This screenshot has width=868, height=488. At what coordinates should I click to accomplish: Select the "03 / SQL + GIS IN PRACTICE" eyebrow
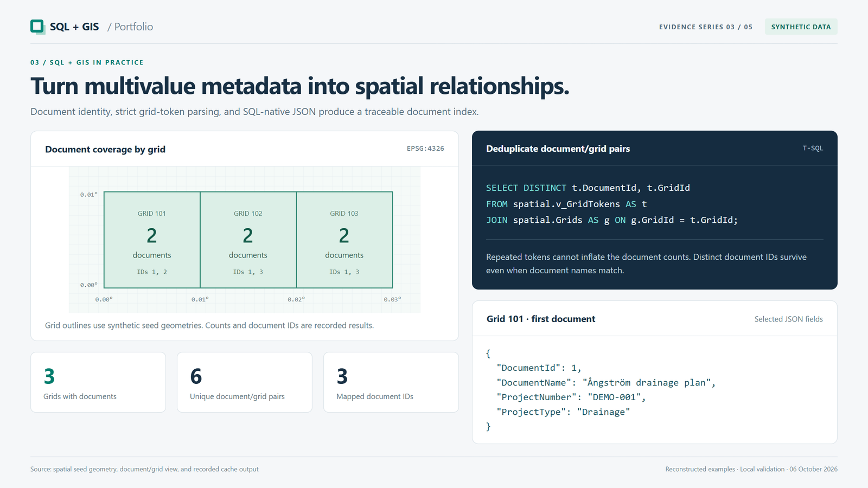tap(87, 62)
